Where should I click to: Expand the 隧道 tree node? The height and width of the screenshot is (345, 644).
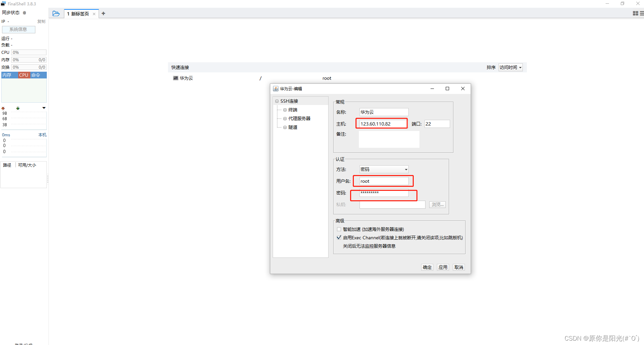pyautogui.click(x=285, y=127)
